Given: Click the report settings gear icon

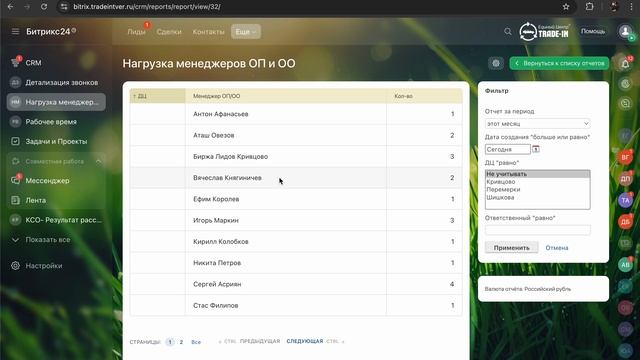Looking at the screenshot, I should [496, 63].
